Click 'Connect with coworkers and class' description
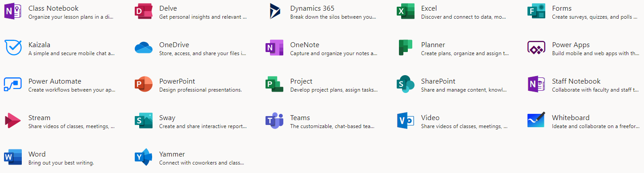Image resolution: width=644 pixels, height=173 pixels. [x=201, y=163]
